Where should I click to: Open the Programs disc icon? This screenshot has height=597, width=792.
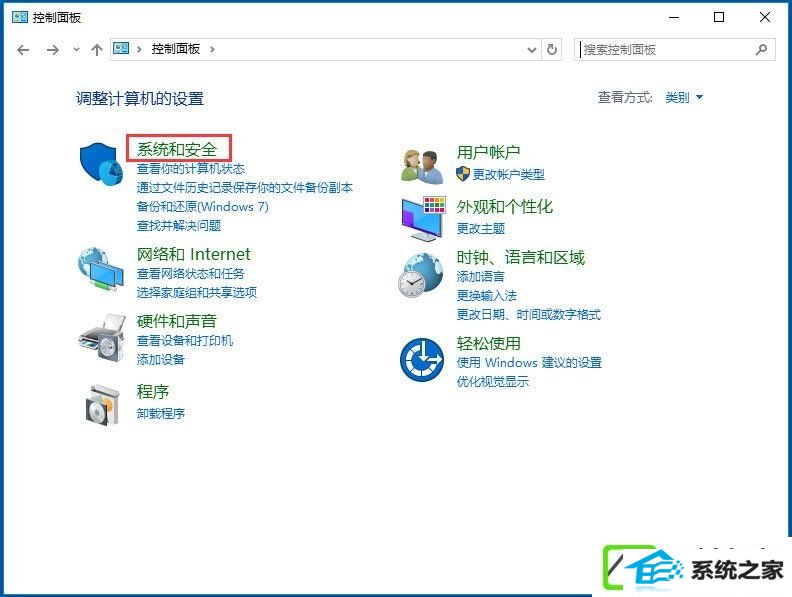pos(103,405)
